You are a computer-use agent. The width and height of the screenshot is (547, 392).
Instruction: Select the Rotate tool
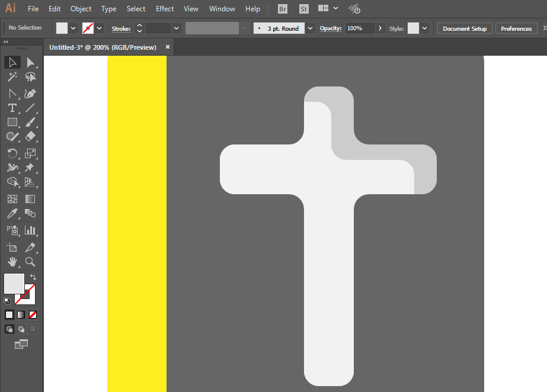[x=12, y=153]
